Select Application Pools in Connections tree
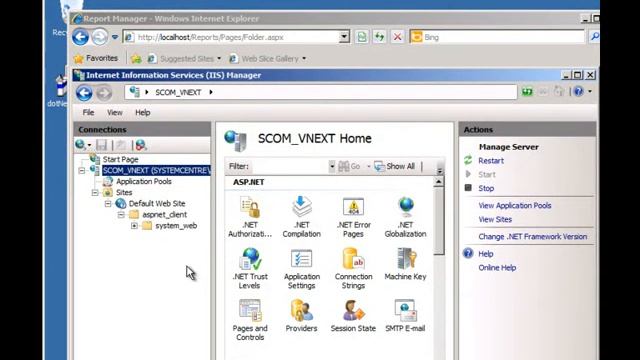Image resolution: width=640 pixels, height=360 pixels. point(144,181)
